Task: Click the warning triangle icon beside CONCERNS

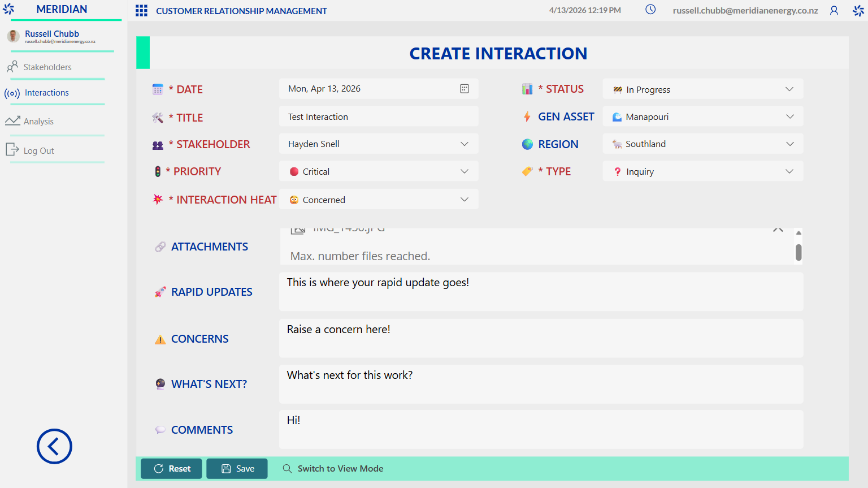Action: click(160, 339)
